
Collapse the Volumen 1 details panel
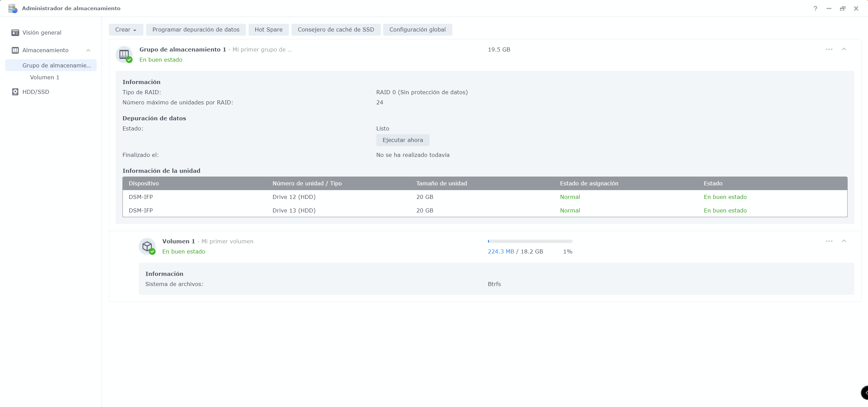tap(844, 241)
